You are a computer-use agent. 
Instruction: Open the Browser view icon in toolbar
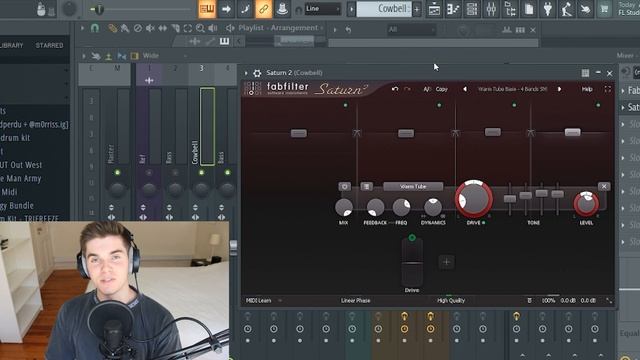510,9
